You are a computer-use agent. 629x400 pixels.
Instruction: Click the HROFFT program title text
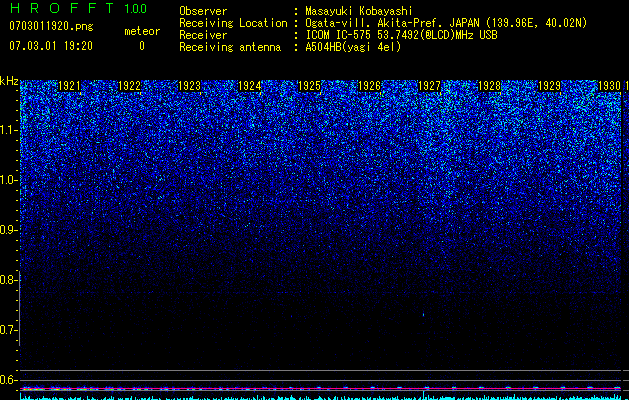click(62, 8)
